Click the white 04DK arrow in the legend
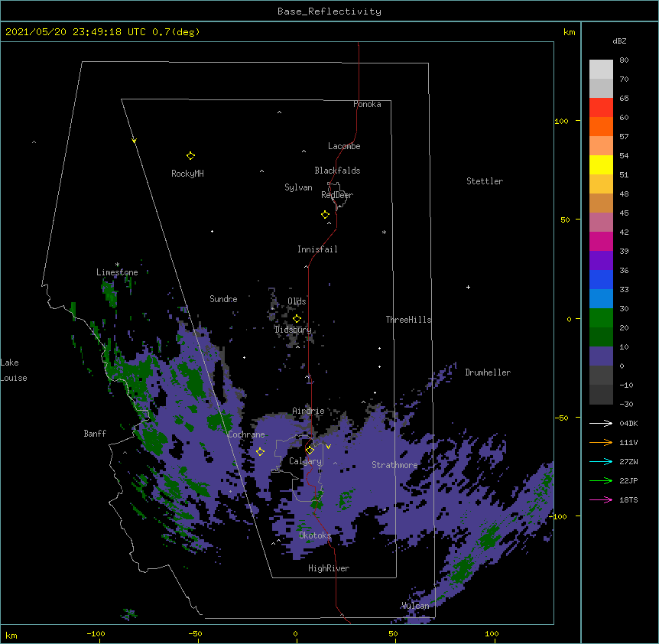 tap(601, 423)
